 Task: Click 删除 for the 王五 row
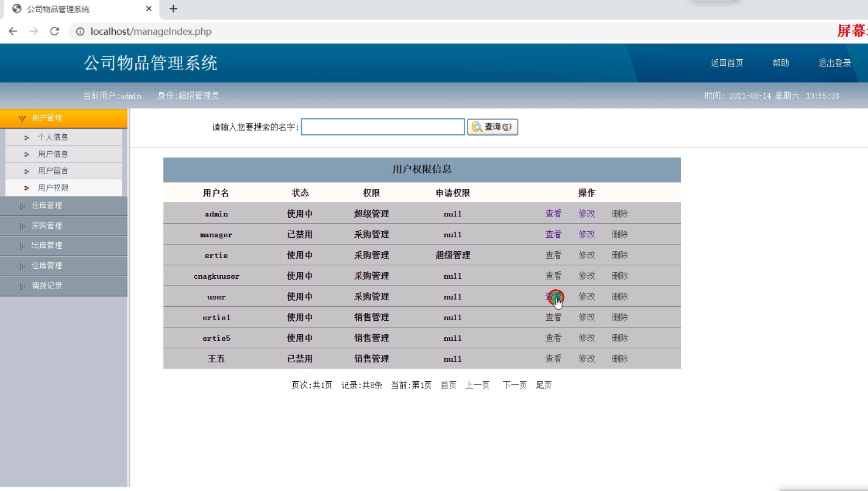click(x=620, y=359)
